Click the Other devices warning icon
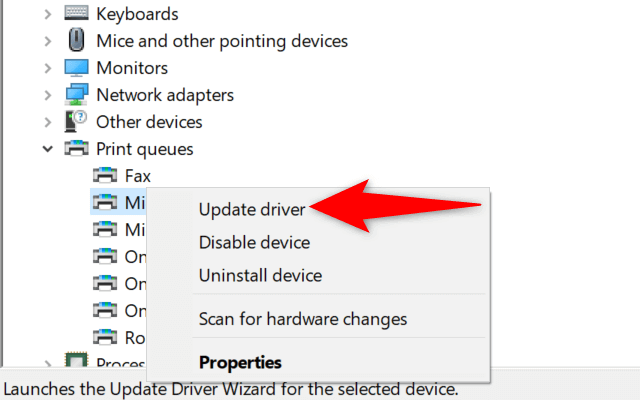The image size is (640, 400). coord(76,122)
